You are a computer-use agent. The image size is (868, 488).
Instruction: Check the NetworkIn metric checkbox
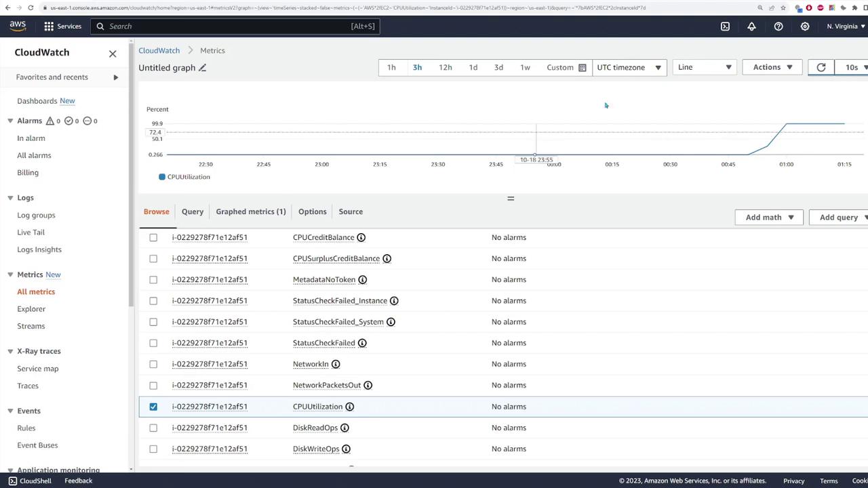coord(153,364)
